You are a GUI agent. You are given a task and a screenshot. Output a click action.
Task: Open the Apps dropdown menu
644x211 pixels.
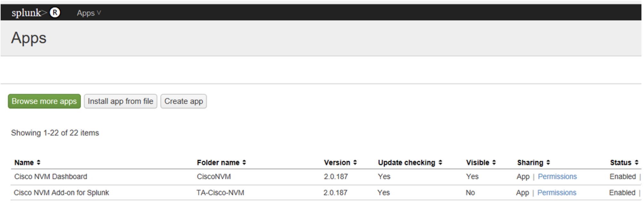(89, 13)
